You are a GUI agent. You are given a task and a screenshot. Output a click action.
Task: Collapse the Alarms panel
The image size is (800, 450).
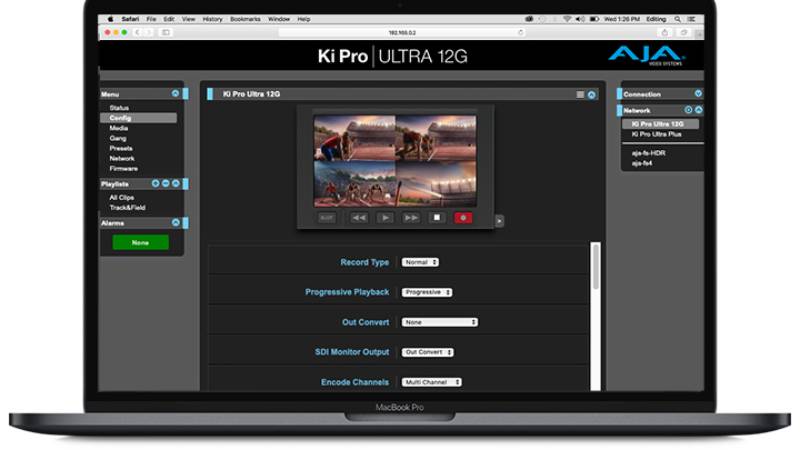pyautogui.click(x=176, y=223)
